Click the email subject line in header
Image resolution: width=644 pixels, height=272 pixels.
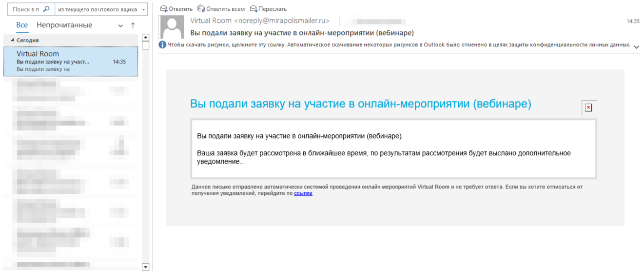coord(302,33)
